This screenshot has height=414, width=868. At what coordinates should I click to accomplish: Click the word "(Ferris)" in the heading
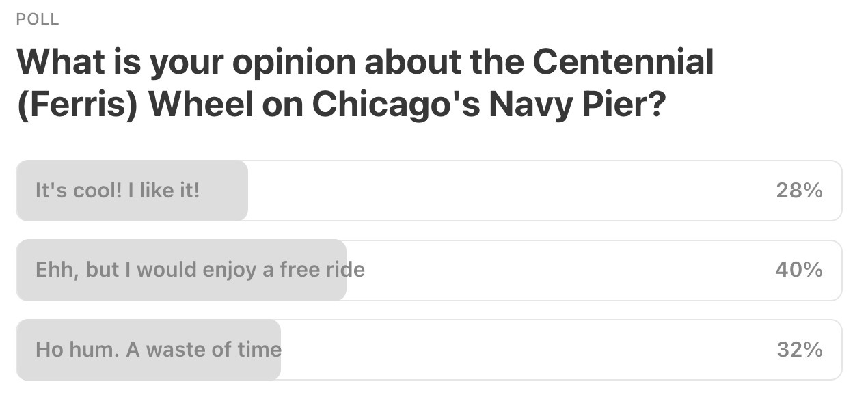click(77, 107)
